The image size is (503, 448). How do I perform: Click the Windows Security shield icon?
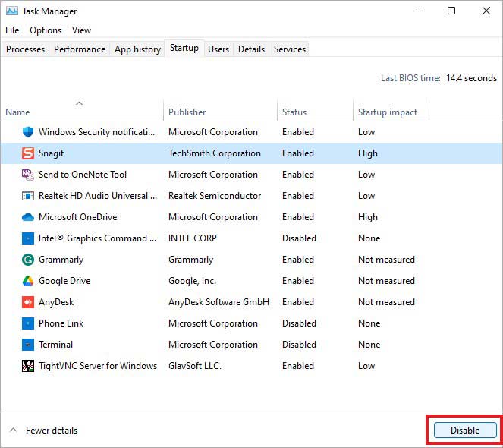tap(28, 132)
